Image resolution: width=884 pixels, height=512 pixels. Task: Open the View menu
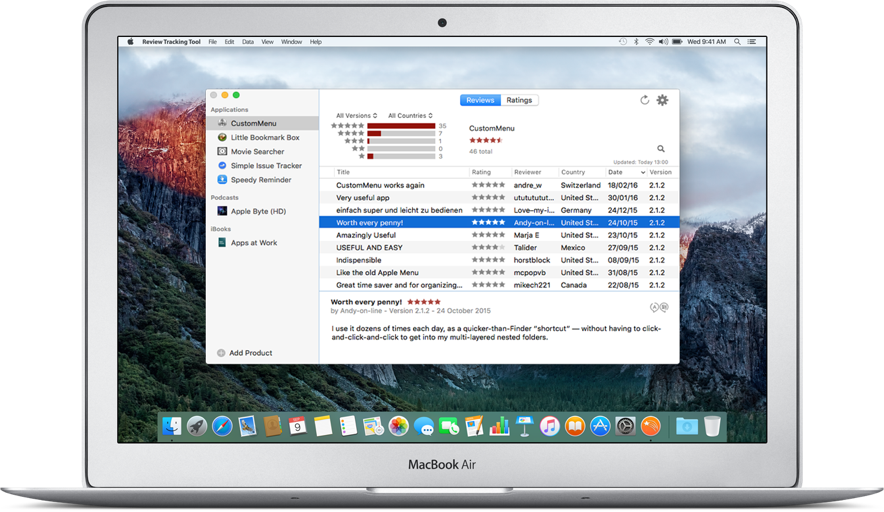tap(267, 42)
